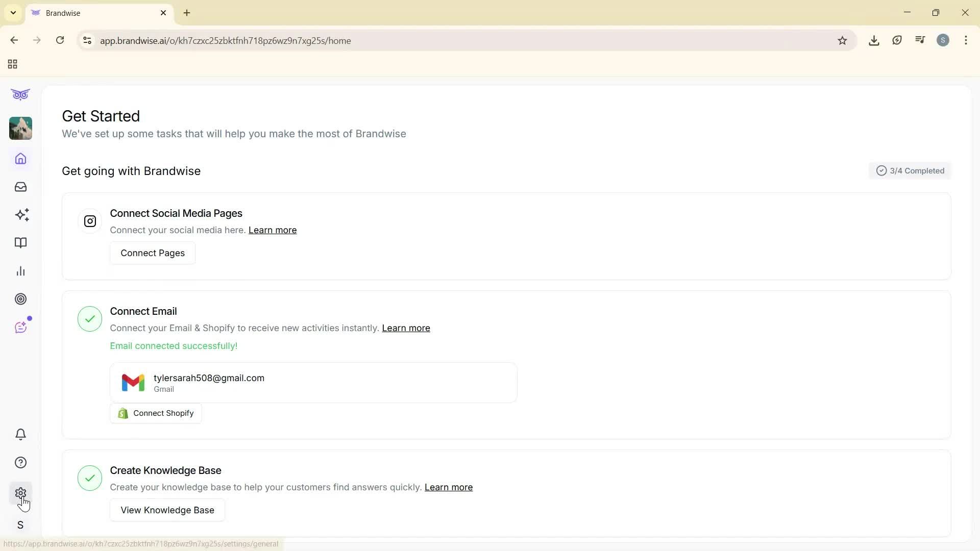Screen dimensions: 980x551
Task: Select the AI sparkles icon
Action: click(x=22, y=215)
